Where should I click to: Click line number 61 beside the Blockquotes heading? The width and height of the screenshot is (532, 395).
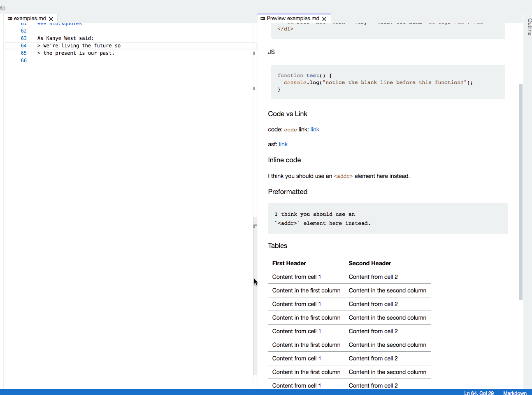23,23
